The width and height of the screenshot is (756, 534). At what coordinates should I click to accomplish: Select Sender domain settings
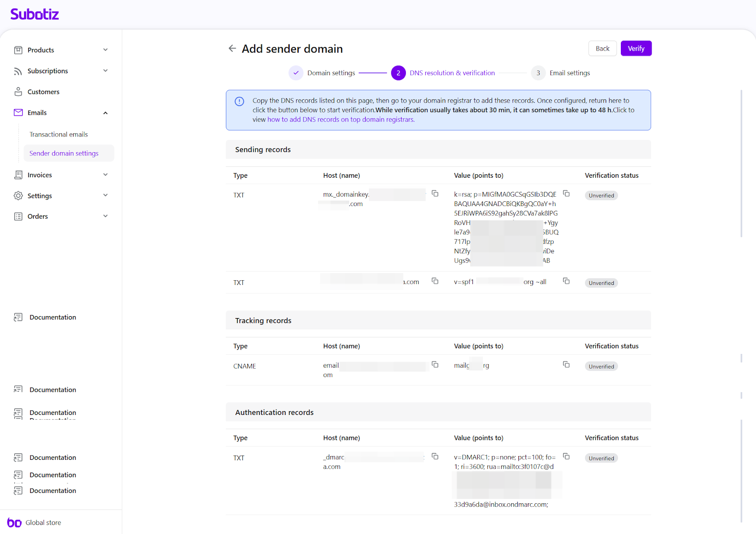(64, 154)
